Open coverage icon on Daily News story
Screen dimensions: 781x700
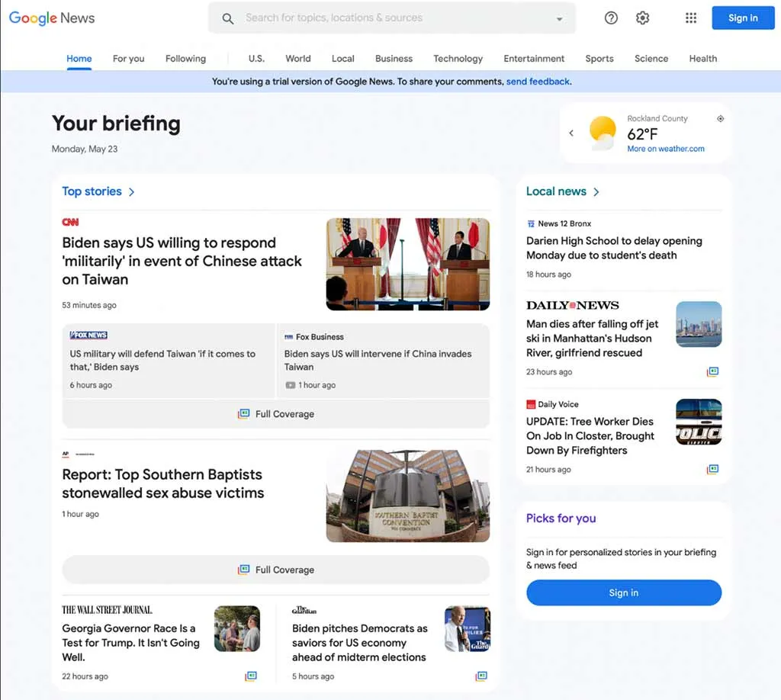[x=713, y=372]
